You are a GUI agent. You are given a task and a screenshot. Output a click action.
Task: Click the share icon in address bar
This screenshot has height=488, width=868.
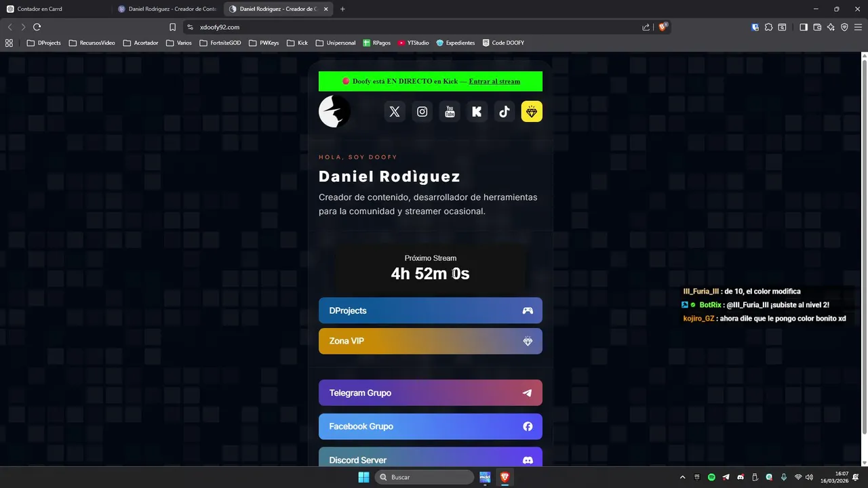pyautogui.click(x=646, y=27)
